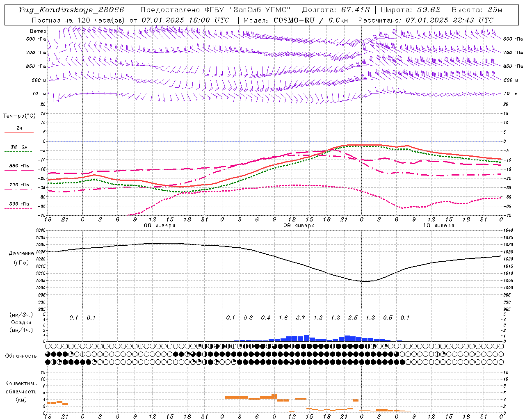The height and width of the screenshot is (420, 525).
Task: Click the 0.3 precipitation value
Action: click(x=248, y=318)
